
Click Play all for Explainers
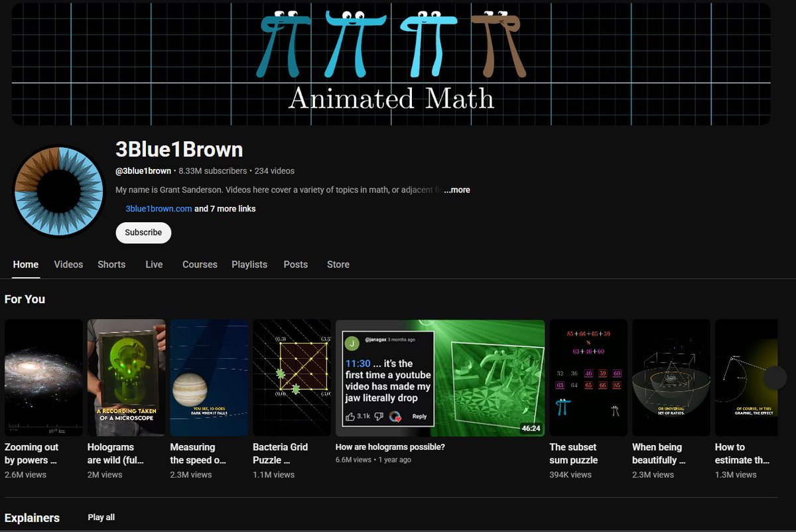tap(101, 517)
